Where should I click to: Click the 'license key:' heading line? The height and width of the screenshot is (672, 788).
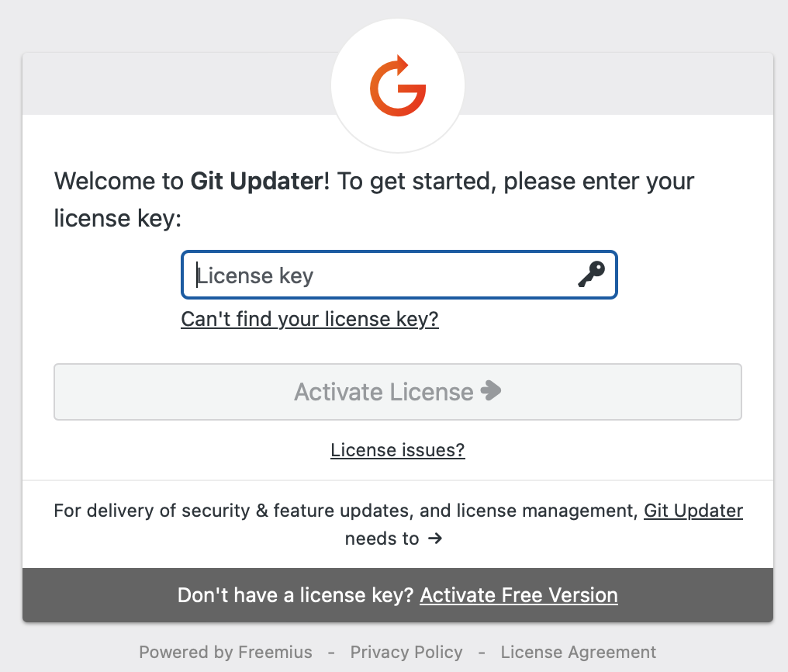[x=118, y=219]
